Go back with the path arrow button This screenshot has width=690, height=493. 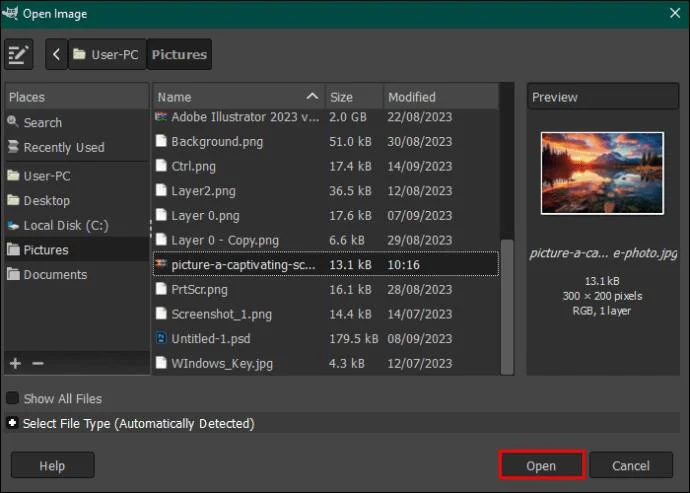coord(56,55)
